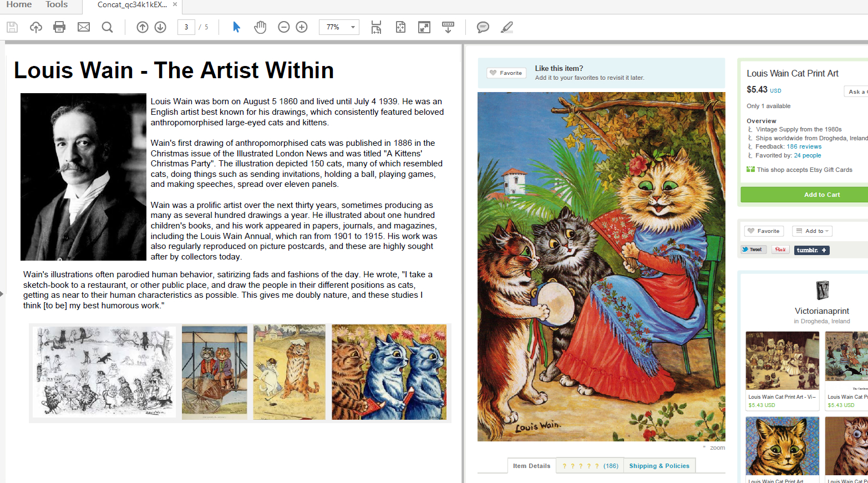
Task: Click the Save file icon
Action: (x=12, y=27)
